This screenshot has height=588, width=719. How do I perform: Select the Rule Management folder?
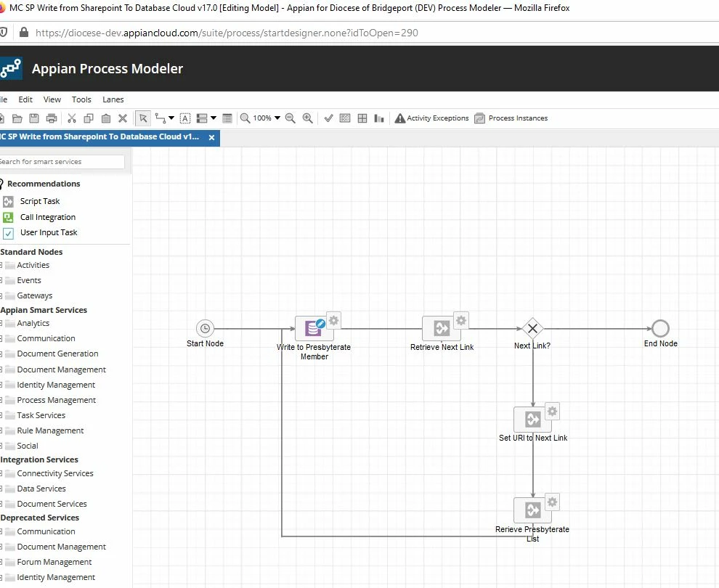pyautogui.click(x=50, y=430)
